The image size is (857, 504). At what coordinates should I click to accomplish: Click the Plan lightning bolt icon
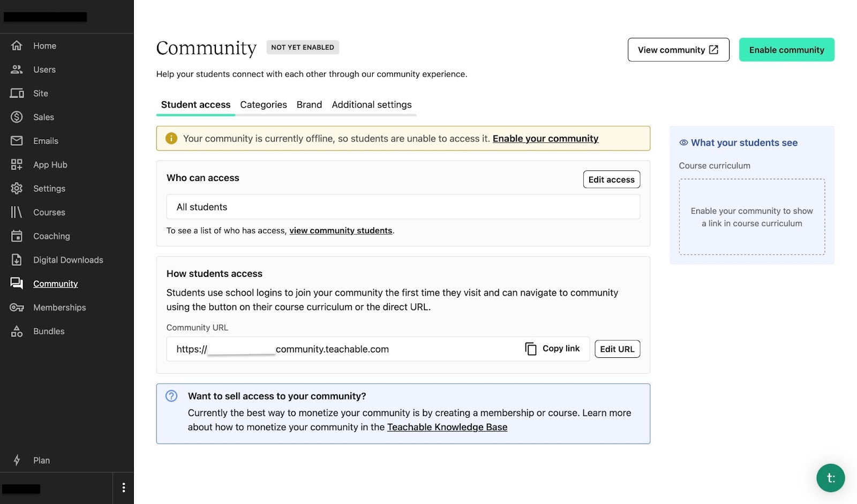pos(17,460)
